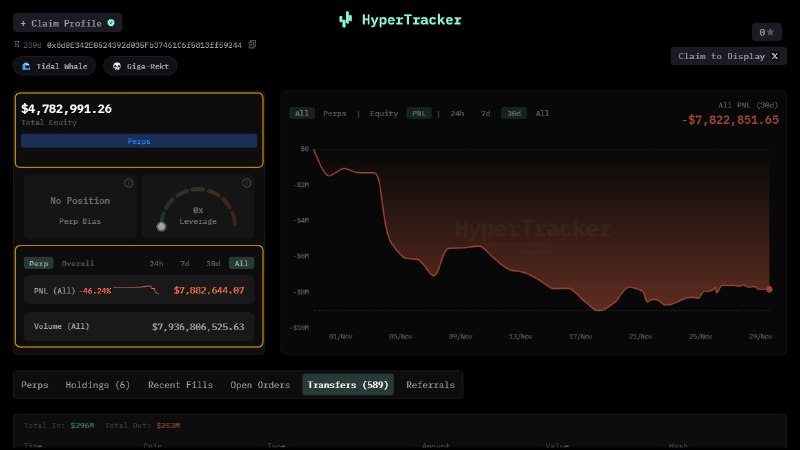The width and height of the screenshot is (800, 450).
Task: Click the chart endpoint marker dot
Action: (x=769, y=289)
